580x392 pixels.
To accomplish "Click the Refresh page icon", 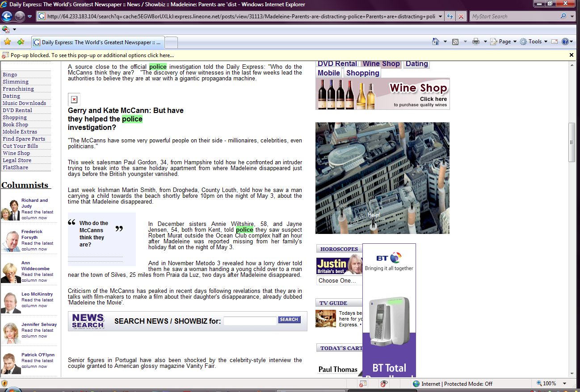I will [450, 17].
